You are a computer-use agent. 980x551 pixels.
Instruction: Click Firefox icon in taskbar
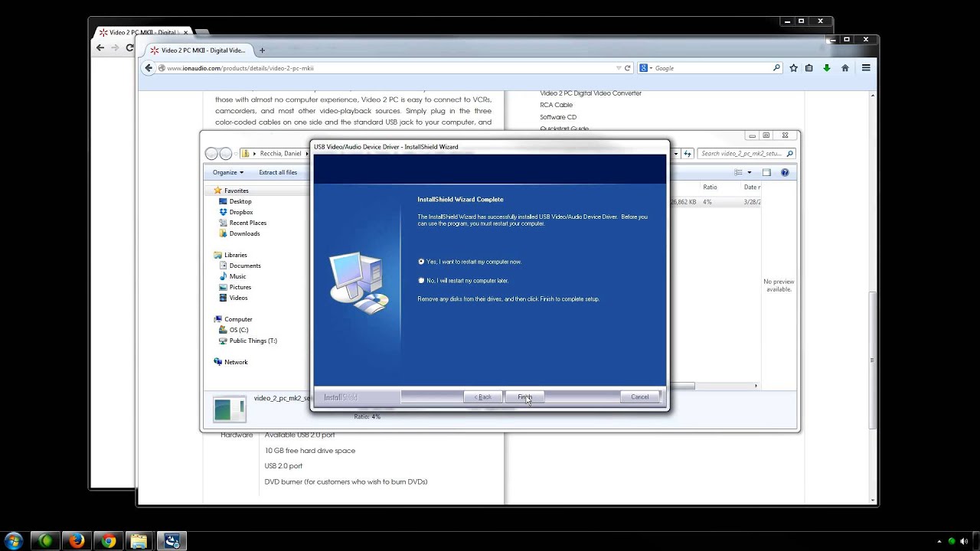click(x=77, y=541)
